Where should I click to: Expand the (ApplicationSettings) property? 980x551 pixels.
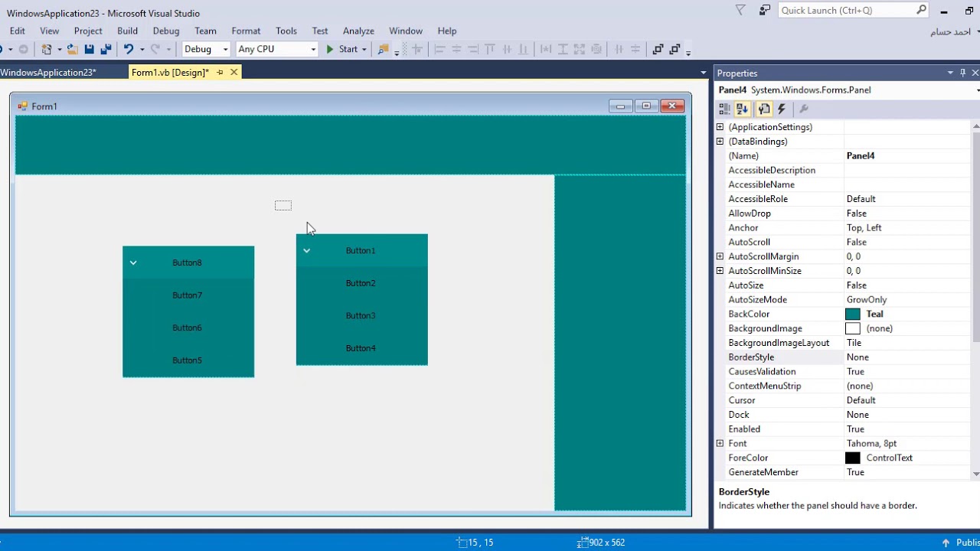720,127
